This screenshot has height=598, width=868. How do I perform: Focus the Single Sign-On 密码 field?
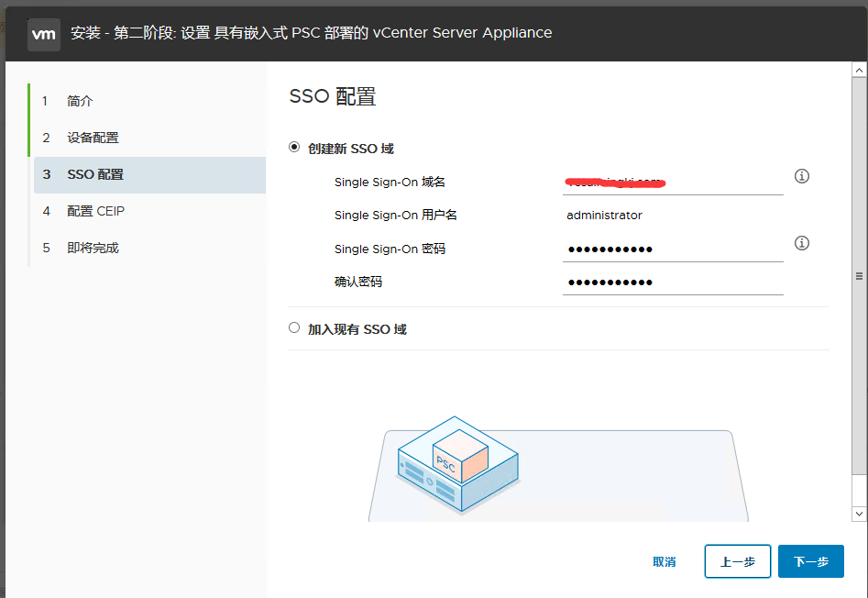click(673, 249)
